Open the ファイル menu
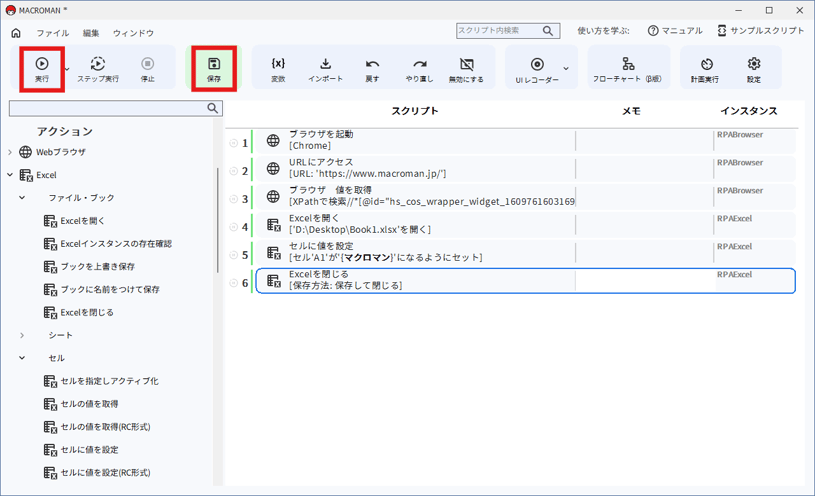Image resolution: width=815 pixels, height=496 pixels. click(x=52, y=33)
